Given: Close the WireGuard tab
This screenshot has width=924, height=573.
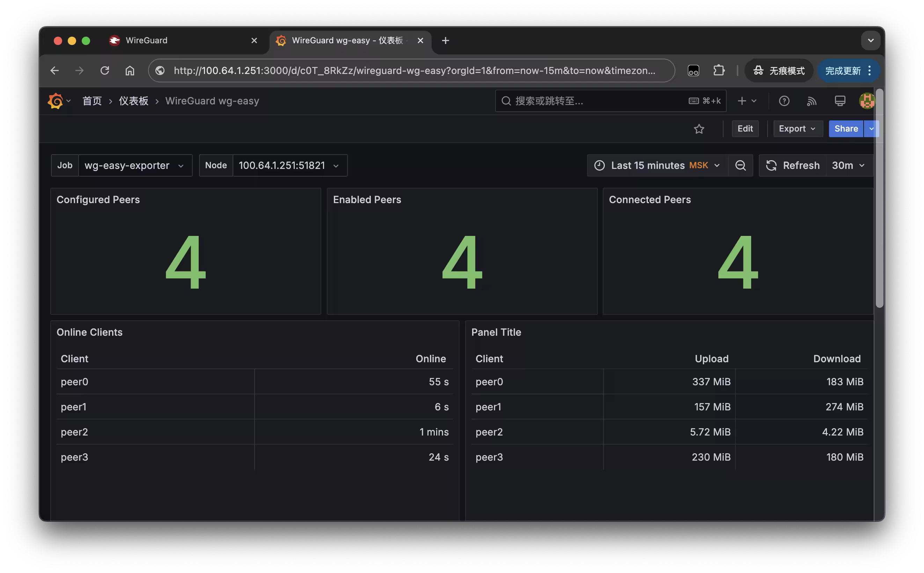Looking at the screenshot, I should click(x=254, y=40).
